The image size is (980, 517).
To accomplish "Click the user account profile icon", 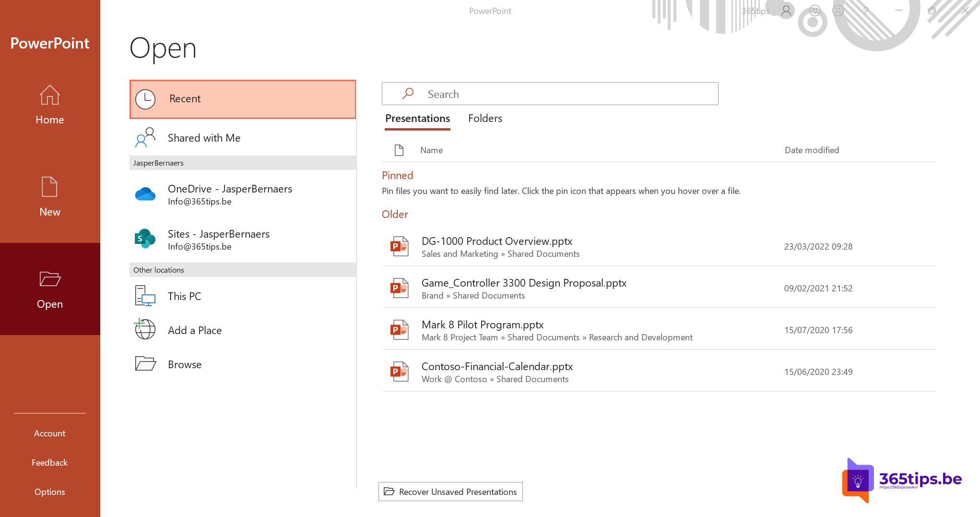I will 786,11.
